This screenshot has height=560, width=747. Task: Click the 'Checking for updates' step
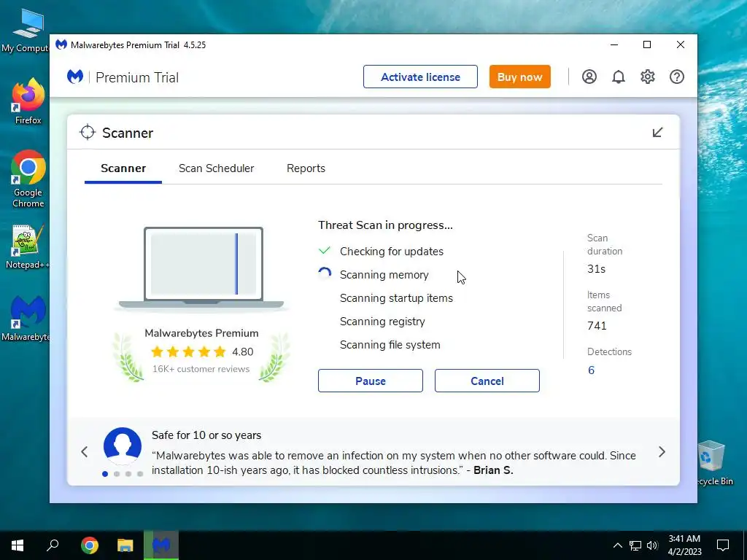click(x=392, y=252)
